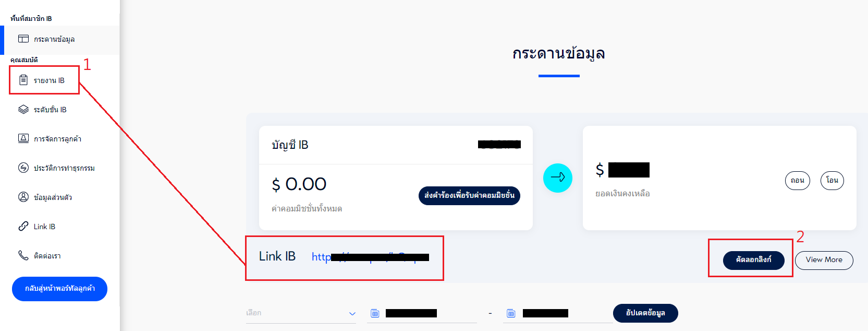Click the cyan arrow circle between cards
This screenshot has height=331, width=868.
pos(558,178)
